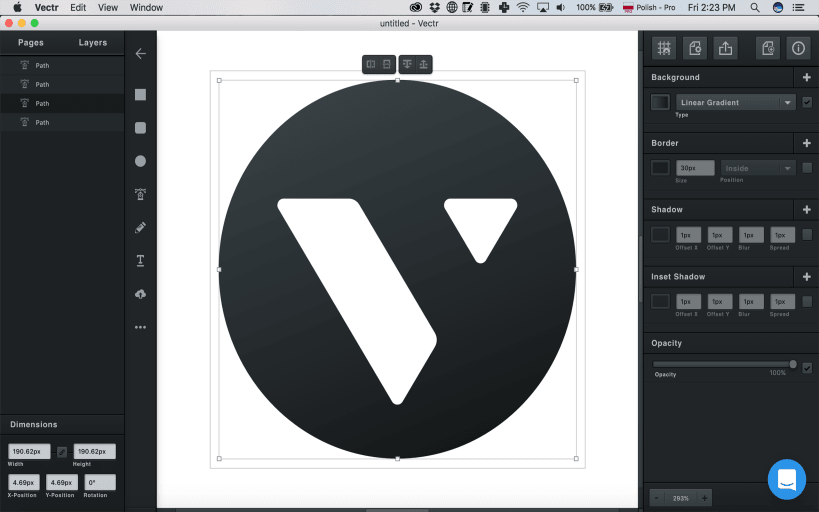Add a new Inset Shadow with plus

pos(806,277)
